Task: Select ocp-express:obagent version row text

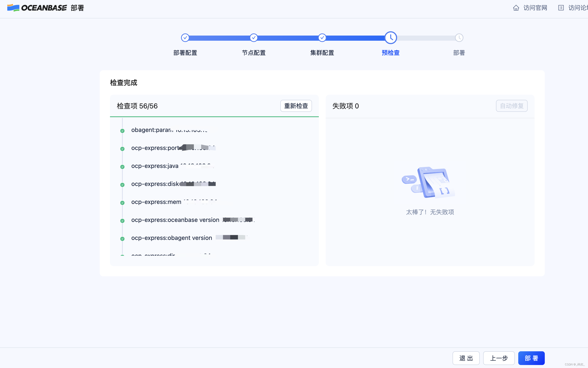Action: pyautogui.click(x=190, y=238)
